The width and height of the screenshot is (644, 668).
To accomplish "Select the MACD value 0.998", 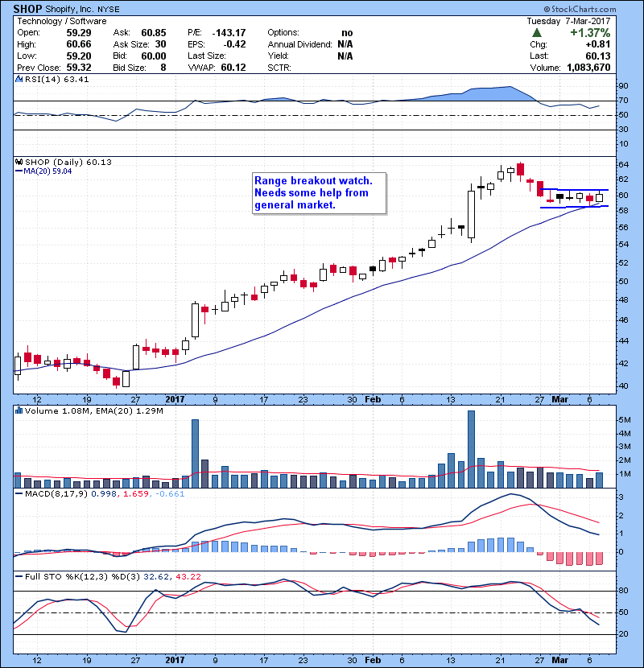I will 104,494.
